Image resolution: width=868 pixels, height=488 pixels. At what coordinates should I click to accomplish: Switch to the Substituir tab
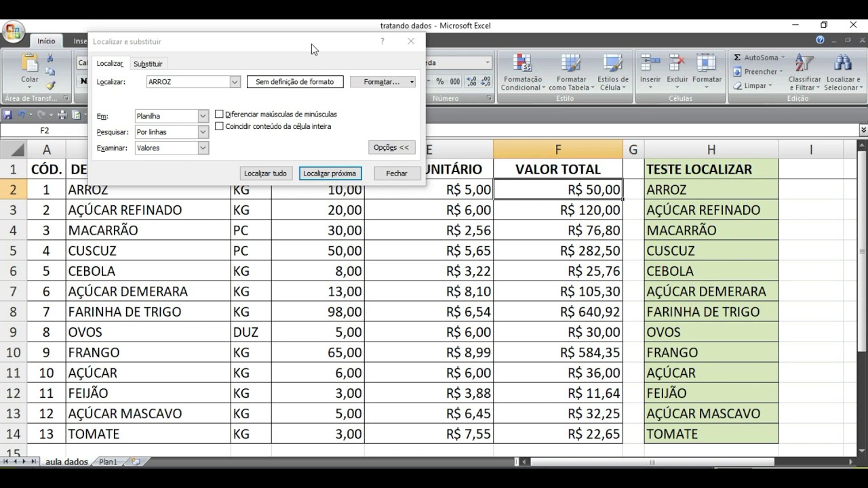[x=148, y=64]
